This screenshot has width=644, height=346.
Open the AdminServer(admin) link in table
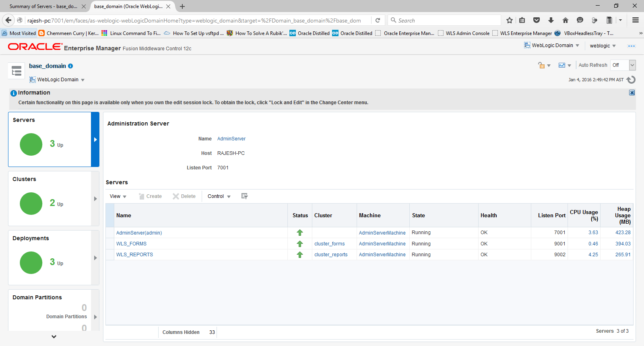click(139, 233)
